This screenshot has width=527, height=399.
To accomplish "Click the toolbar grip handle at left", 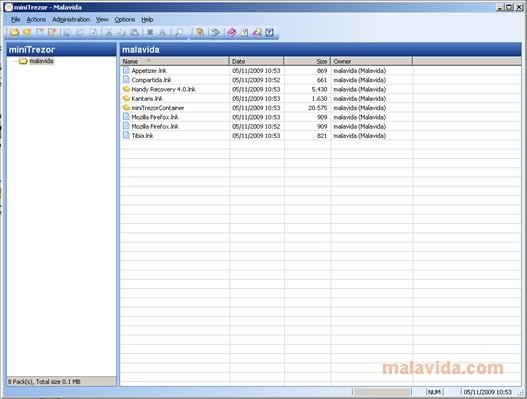I will [7, 32].
